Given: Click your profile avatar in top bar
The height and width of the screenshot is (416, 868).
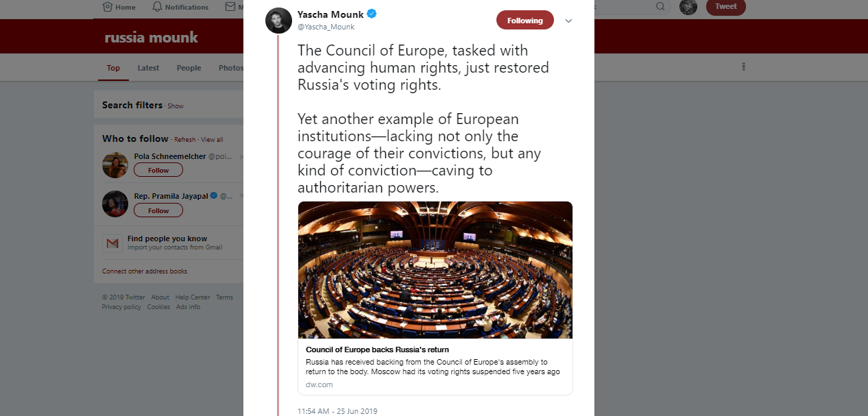Looking at the screenshot, I should pos(688,7).
